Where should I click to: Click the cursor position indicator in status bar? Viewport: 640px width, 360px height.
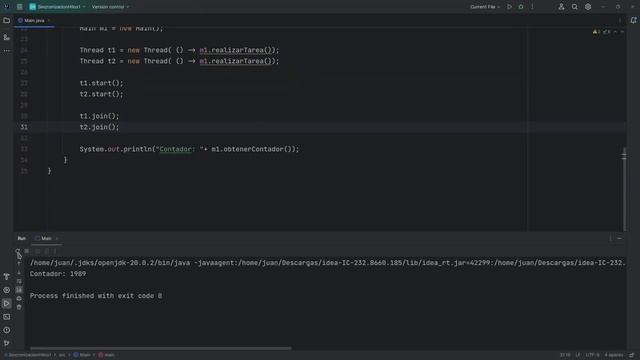pos(565,355)
